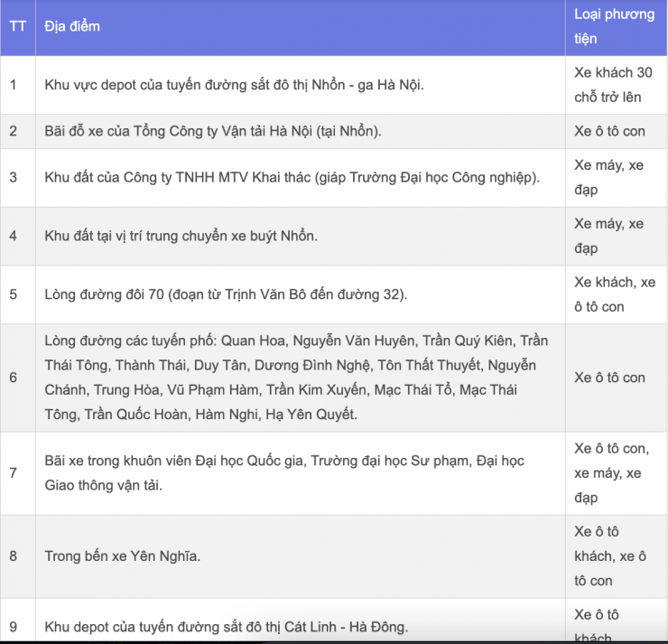Click the "Xe khách, xe ô tô con" cell
Viewport: 668px width, 644px height.
[x=615, y=294]
